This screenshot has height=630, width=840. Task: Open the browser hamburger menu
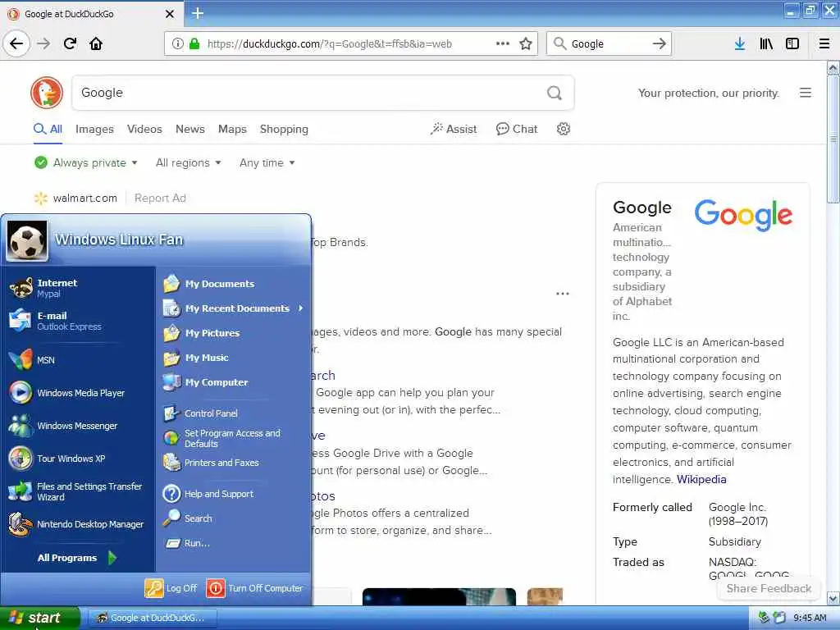[x=824, y=43]
